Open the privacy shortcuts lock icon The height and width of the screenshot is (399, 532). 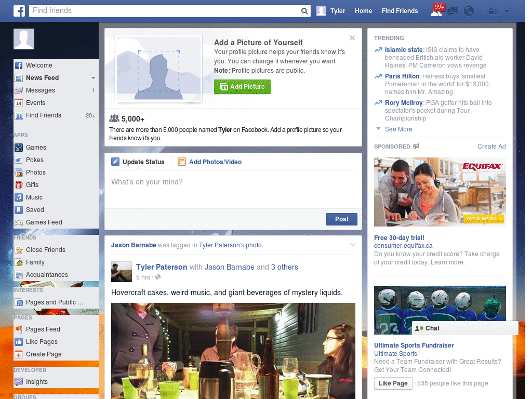pyautogui.click(x=493, y=11)
